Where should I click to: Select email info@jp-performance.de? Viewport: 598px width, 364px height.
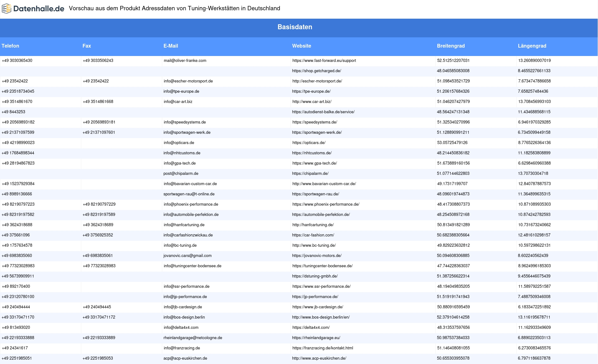click(x=185, y=297)
